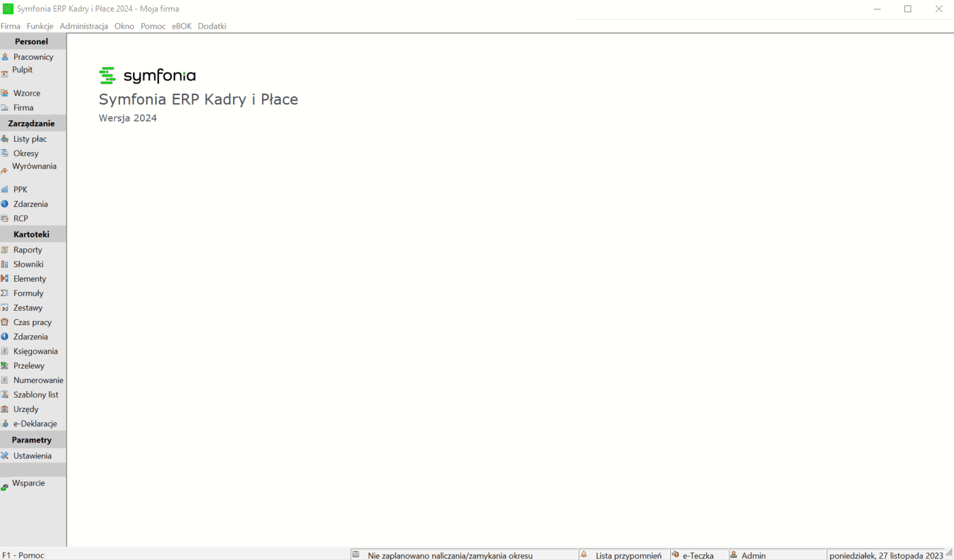Image resolution: width=954 pixels, height=560 pixels.
Task: Open the Słowniki icon
Action: [5, 264]
